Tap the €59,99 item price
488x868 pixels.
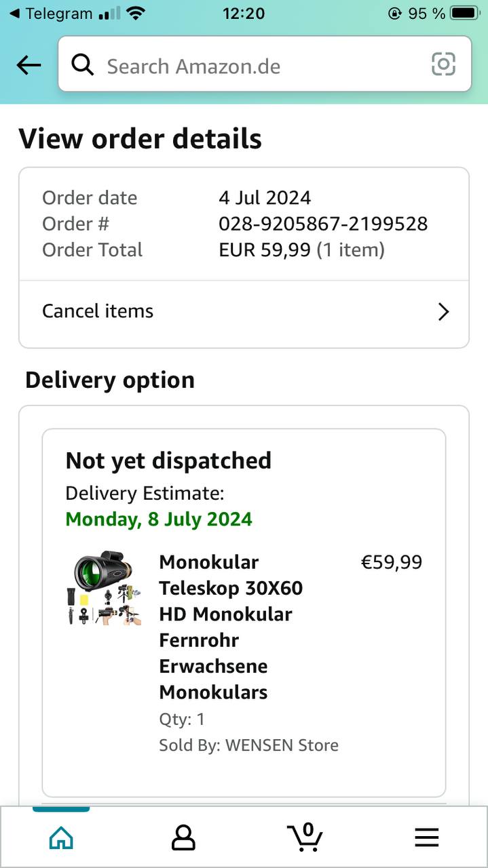[392, 562]
